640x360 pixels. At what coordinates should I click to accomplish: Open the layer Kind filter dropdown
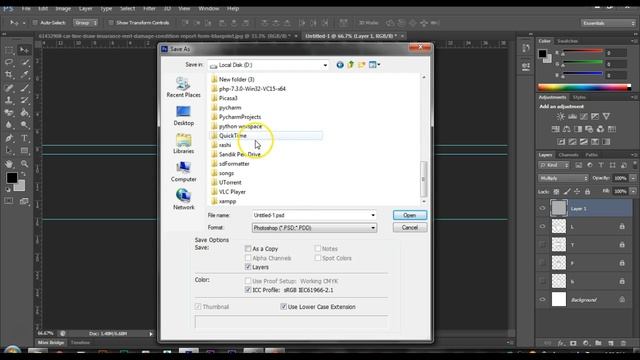click(554, 165)
